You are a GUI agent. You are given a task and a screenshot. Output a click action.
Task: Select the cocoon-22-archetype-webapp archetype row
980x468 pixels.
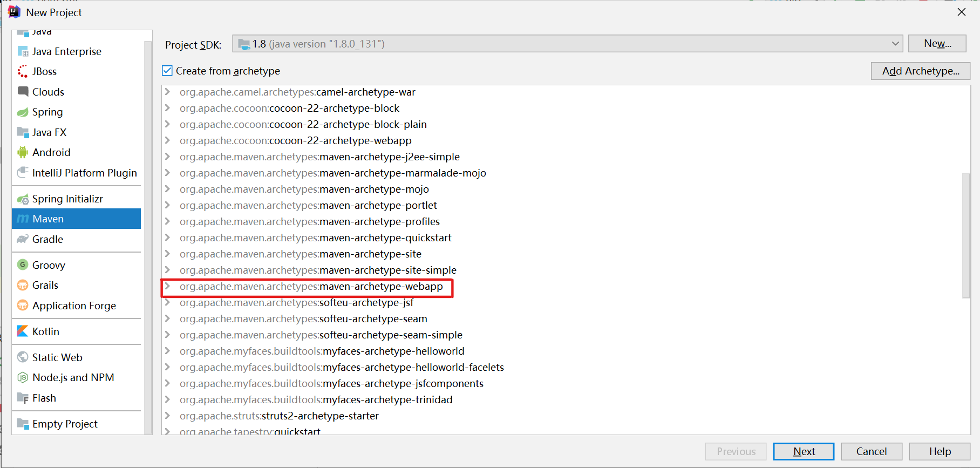[x=295, y=140]
